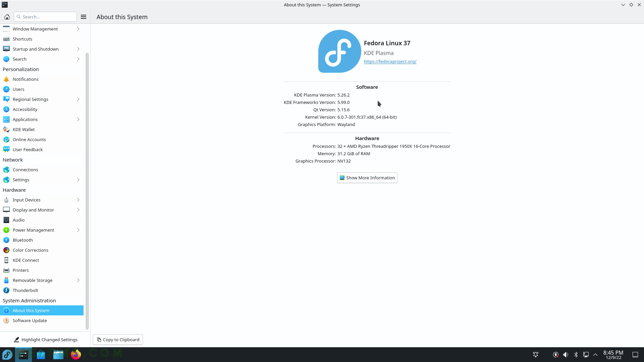The height and width of the screenshot is (362, 644).
Task: Open the Bluetooth tray icon
Action: [576, 354]
